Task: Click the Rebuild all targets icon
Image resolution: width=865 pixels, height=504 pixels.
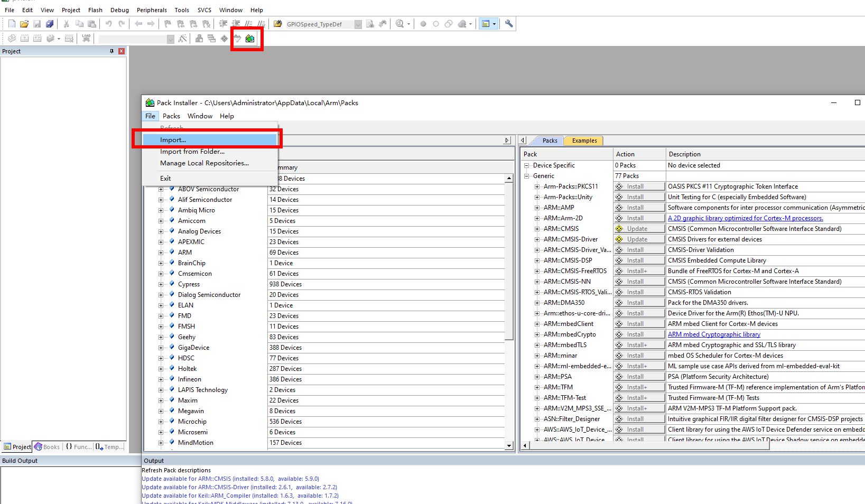Action: point(37,39)
